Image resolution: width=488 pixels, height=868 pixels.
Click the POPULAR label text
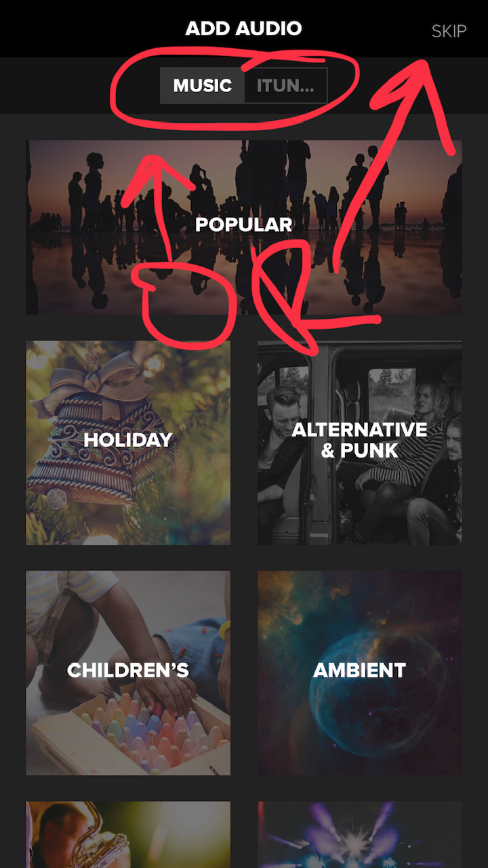coord(244,224)
